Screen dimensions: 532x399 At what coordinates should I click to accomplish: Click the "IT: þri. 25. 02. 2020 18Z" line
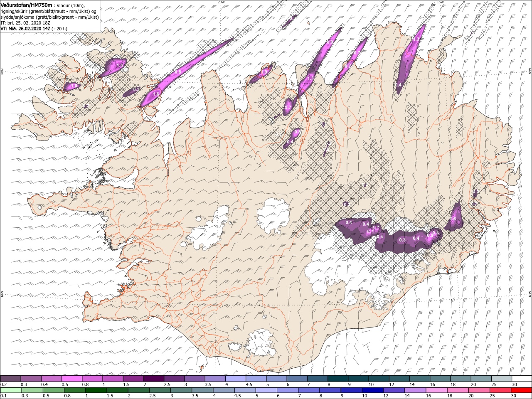pyautogui.click(x=25, y=23)
